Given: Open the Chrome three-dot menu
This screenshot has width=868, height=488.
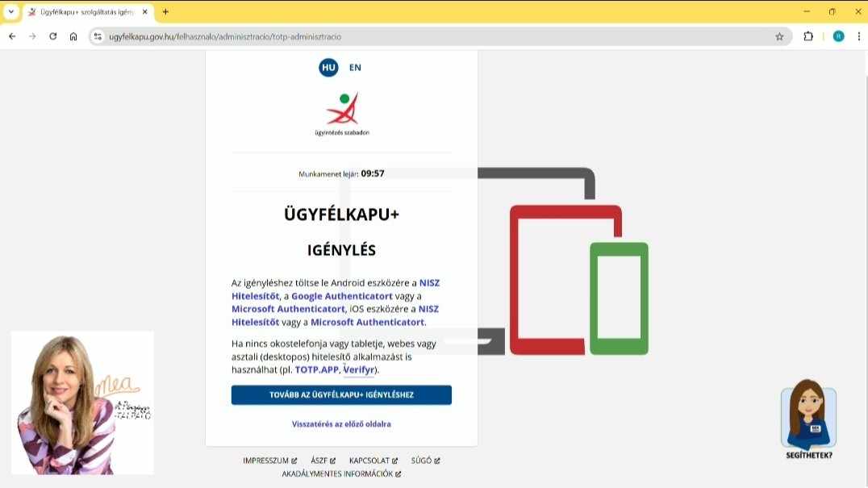Looking at the screenshot, I should [x=858, y=36].
